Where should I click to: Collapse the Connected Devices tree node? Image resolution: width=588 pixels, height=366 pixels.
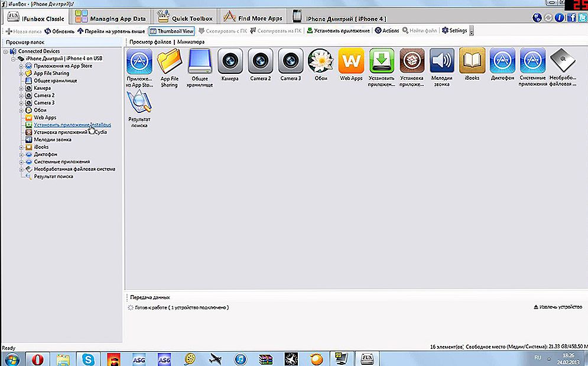6,51
